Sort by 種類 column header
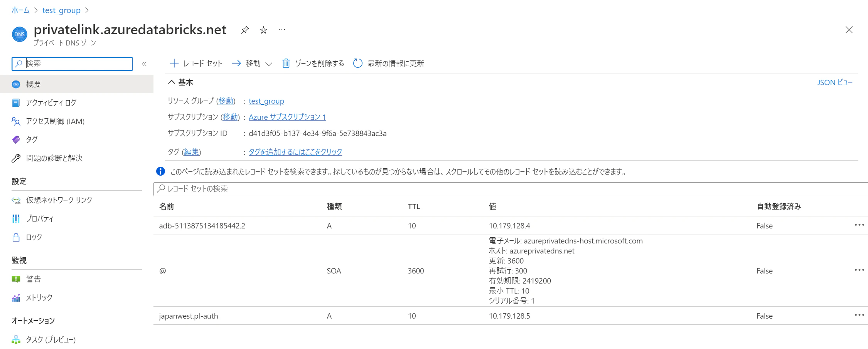868x349 pixels. coord(334,206)
